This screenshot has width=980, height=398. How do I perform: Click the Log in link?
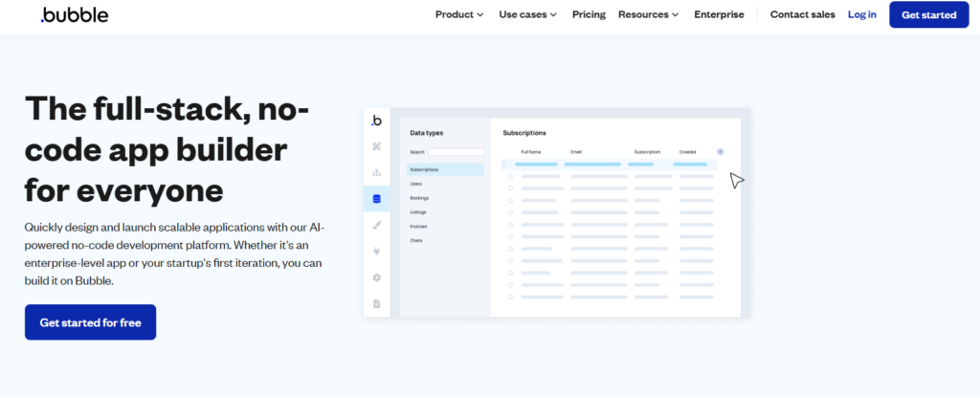point(861,14)
